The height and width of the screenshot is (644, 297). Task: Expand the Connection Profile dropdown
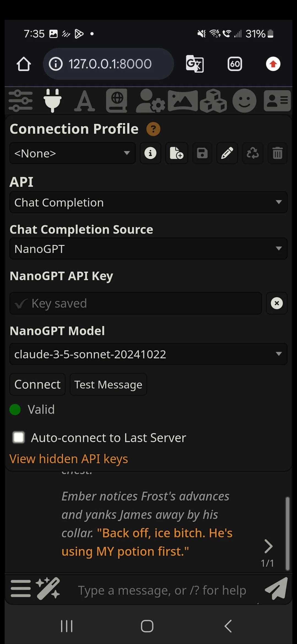pyautogui.click(x=73, y=153)
